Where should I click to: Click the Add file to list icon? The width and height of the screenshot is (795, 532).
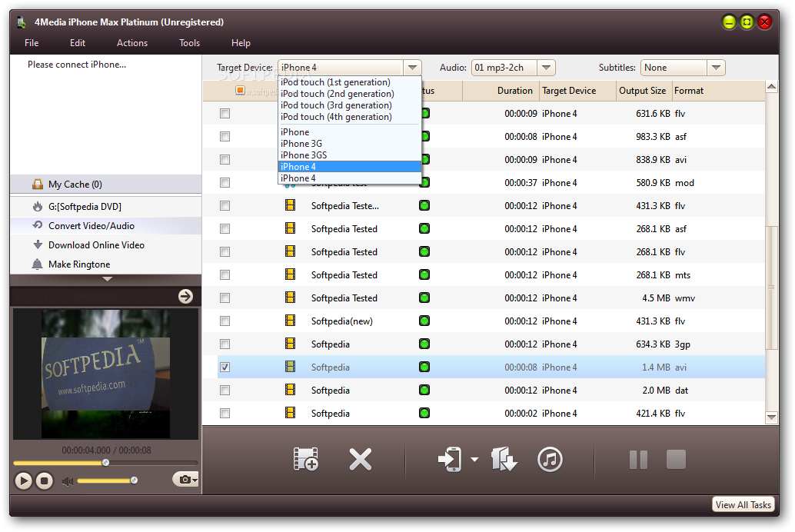click(x=306, y=460)
